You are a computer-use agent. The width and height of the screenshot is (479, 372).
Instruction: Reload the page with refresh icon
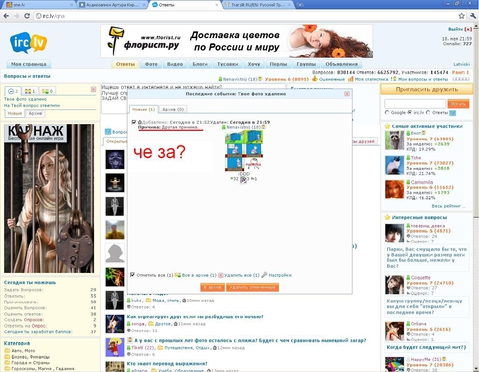[x=27, y=16]
